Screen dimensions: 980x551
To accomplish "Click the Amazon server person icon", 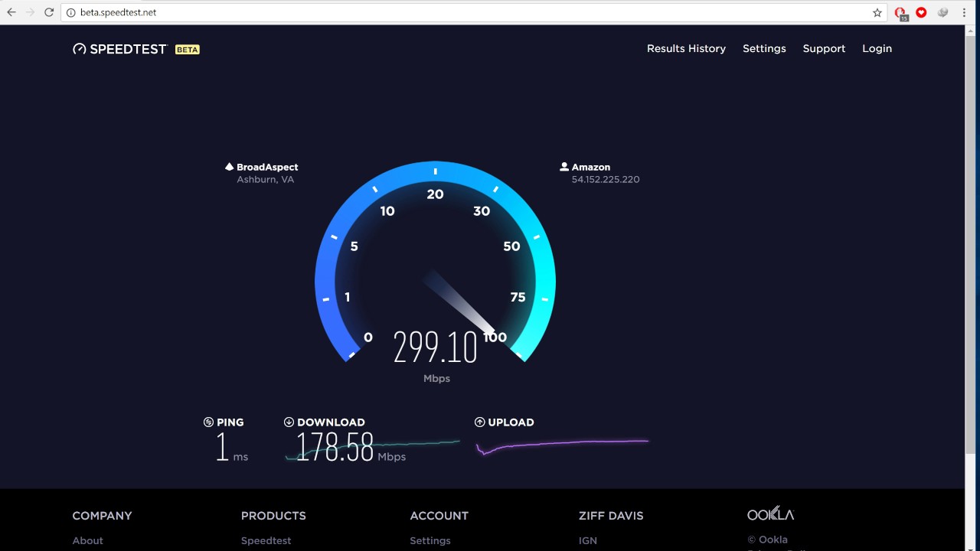I will pyautogui.click(x=564, y=167).
